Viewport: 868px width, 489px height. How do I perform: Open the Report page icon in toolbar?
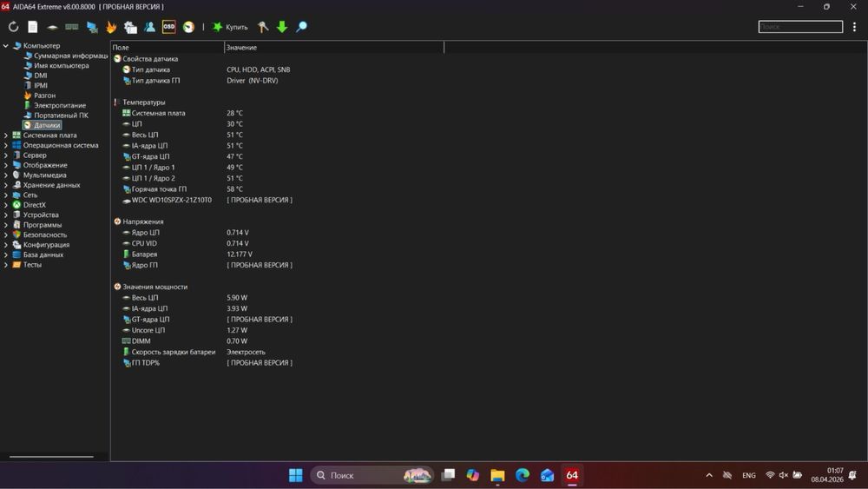click(33, 27)
